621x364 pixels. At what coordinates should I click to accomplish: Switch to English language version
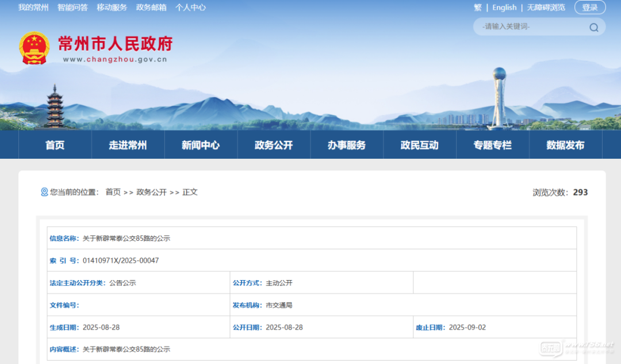[x=504, y=7]
